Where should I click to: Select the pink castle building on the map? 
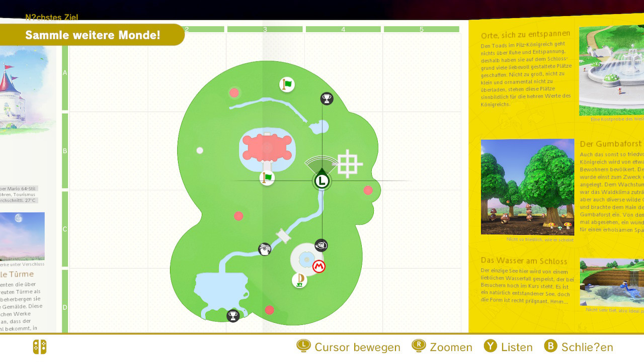coord(267,148)
